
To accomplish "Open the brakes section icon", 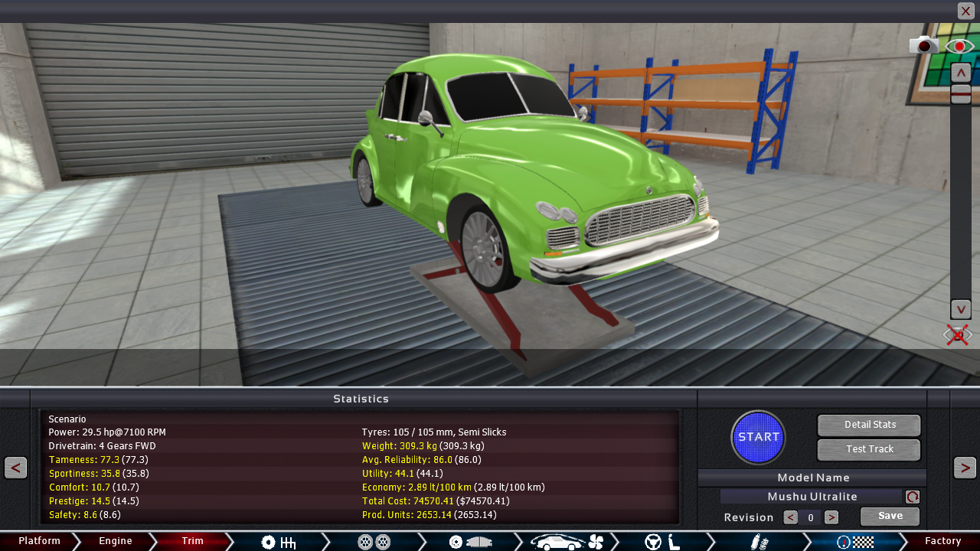I will point(469,542).
